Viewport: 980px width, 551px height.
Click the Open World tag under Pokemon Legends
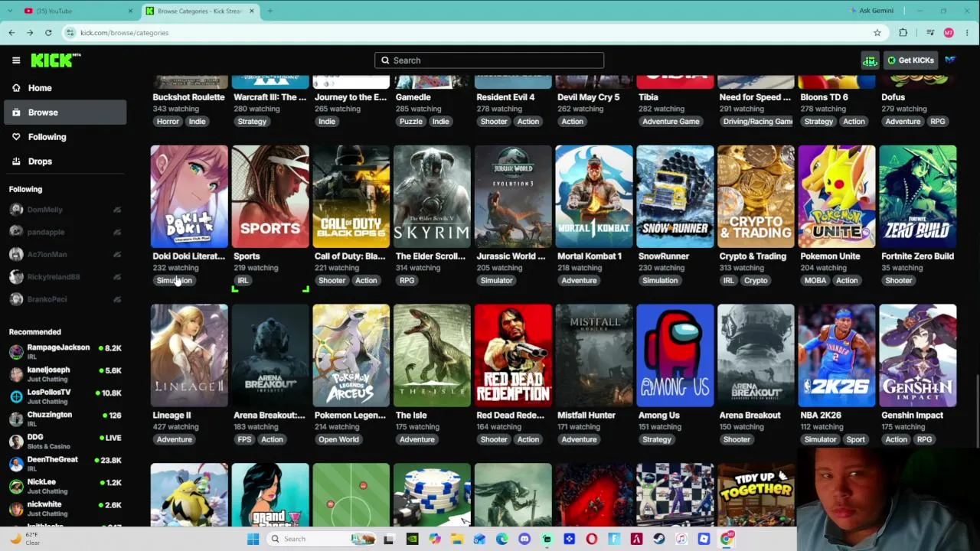point(338,440)
